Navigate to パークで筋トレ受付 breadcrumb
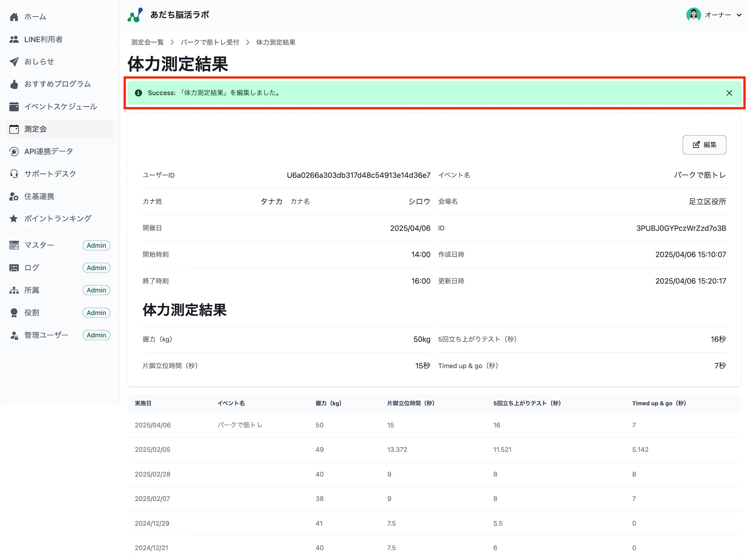 point(210,42)
